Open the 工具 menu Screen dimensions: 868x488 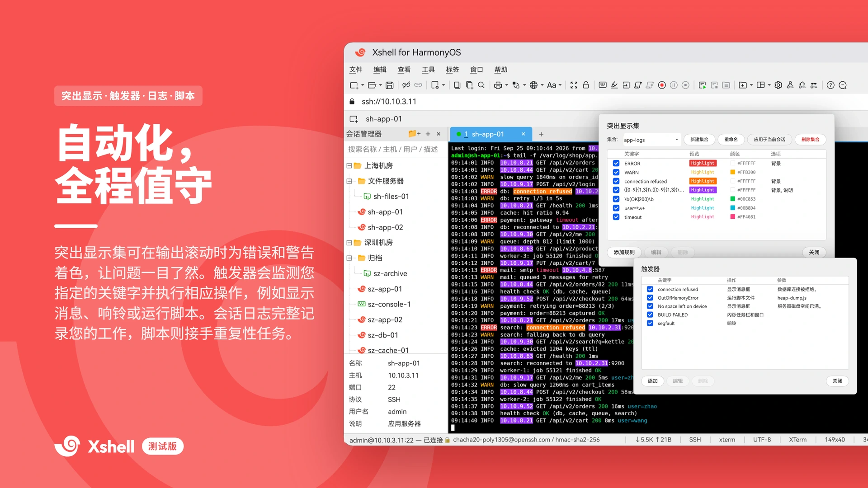point(428,70)
